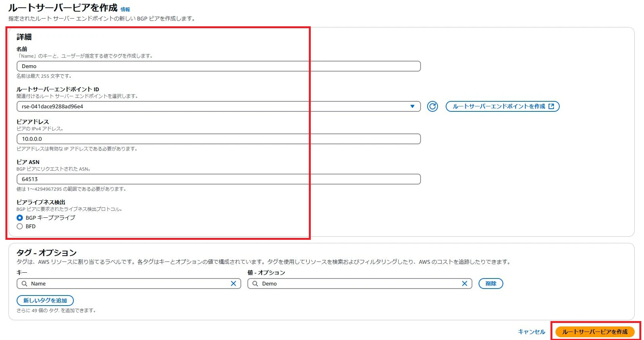Click the hint 値は 1〜4294967295 の範囲である必要があります
Screen dimensions: 644x340
coord(72,189)
